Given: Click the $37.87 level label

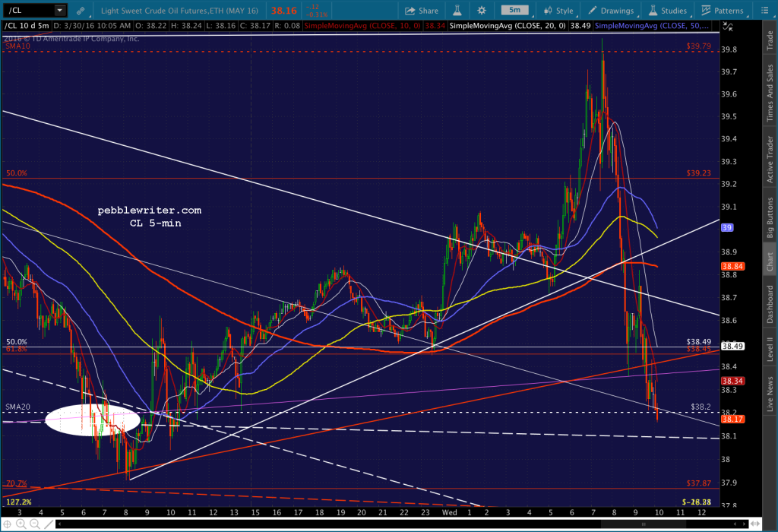Looking at the screenshot, I should coord(699,483).
